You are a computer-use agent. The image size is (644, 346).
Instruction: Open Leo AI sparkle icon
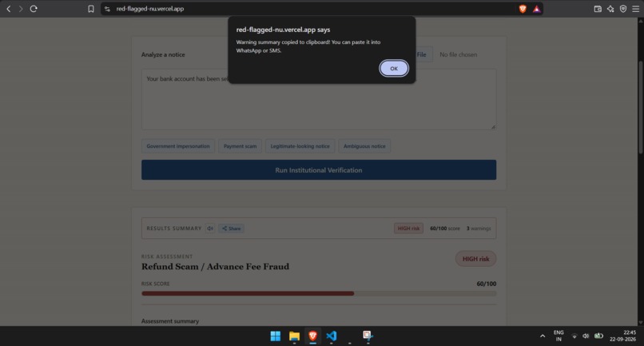point(610,9)
